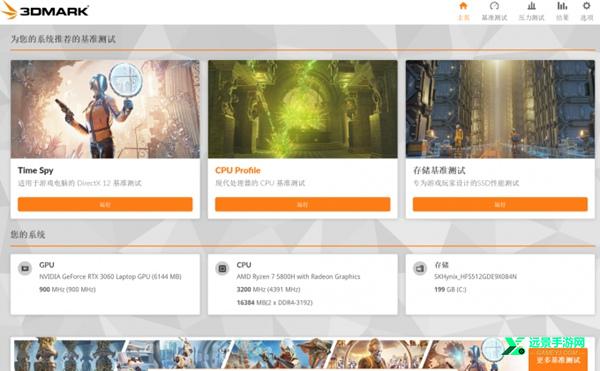This screenshot has width=600, height=371.
Task: Select the SKHynix drive name text
Action: 475,277
